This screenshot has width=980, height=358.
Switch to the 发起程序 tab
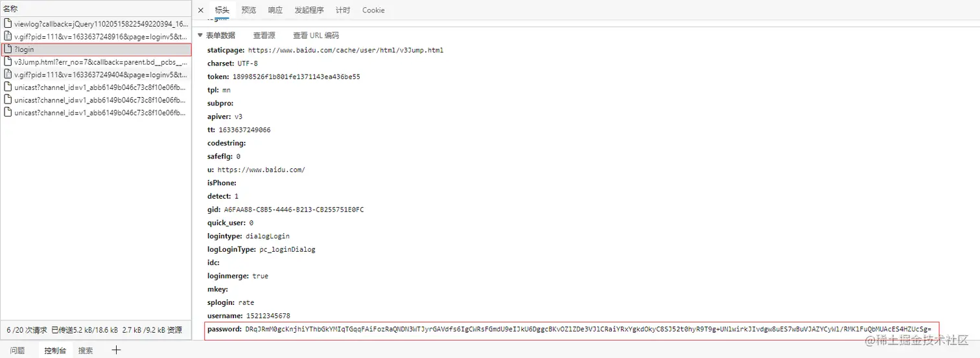tap(309, 10)
